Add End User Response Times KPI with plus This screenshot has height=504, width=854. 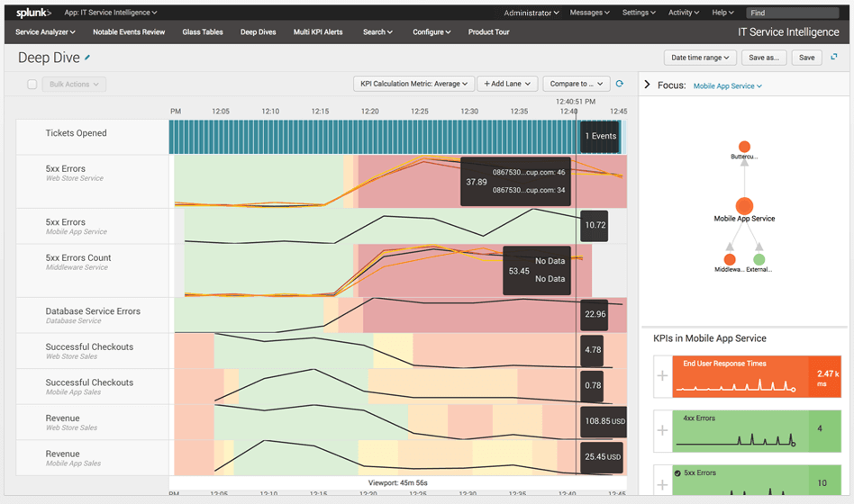[662, 375]
